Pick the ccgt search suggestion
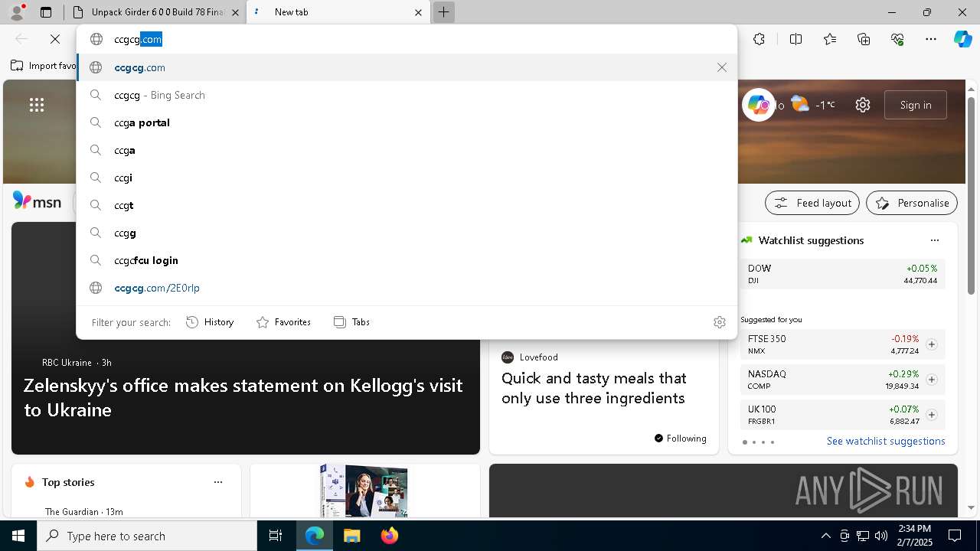Viewport: 980px width, 551px height. click(407, 205)
